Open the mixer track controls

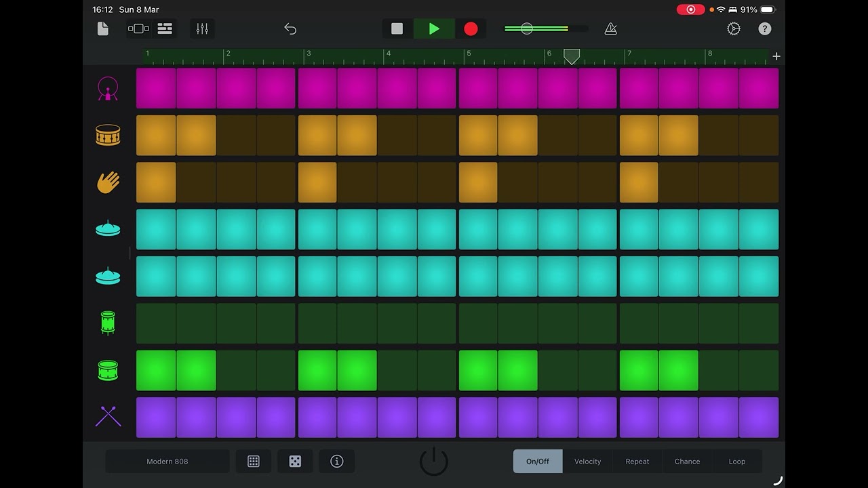click(x=202, y=28)
